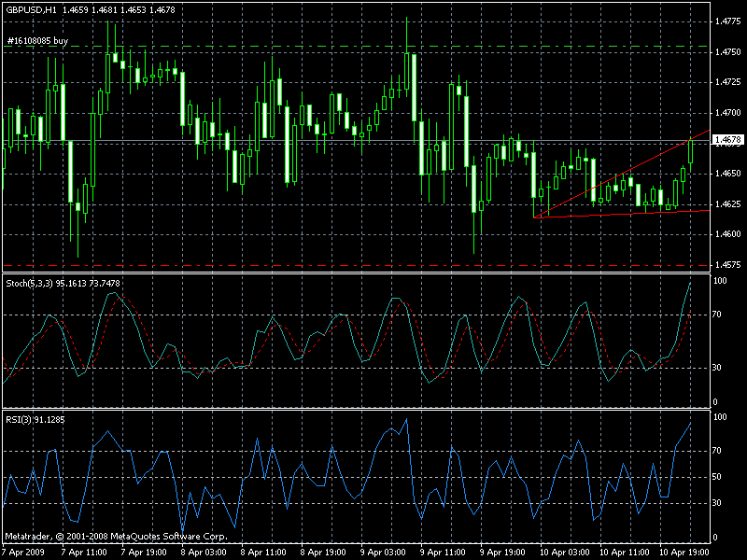Click the 9 Apr 03:00 time label

pos(383,553)
